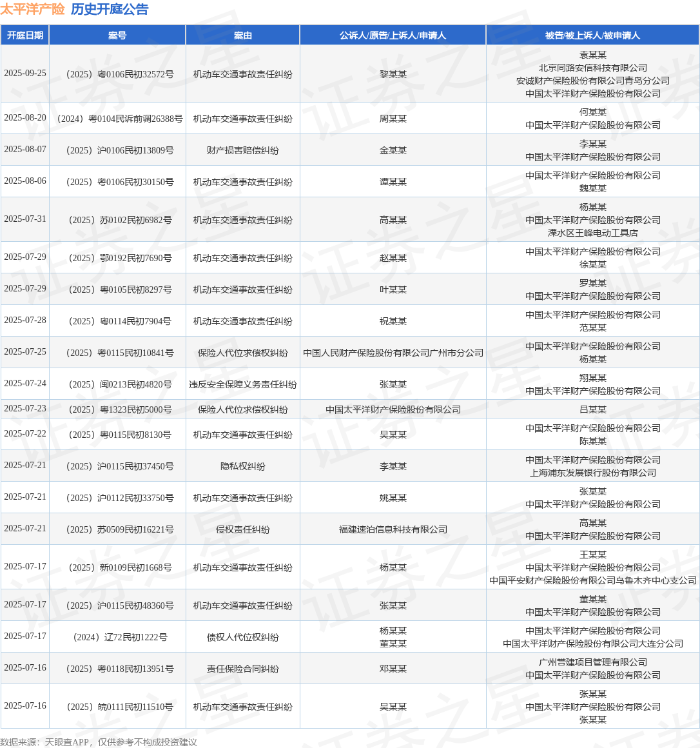This screenshot has height=748, width=700.
Task: Click defendant 中国太平洋财产保险股份有限公司大连分公司
Action: click(593, 644)
